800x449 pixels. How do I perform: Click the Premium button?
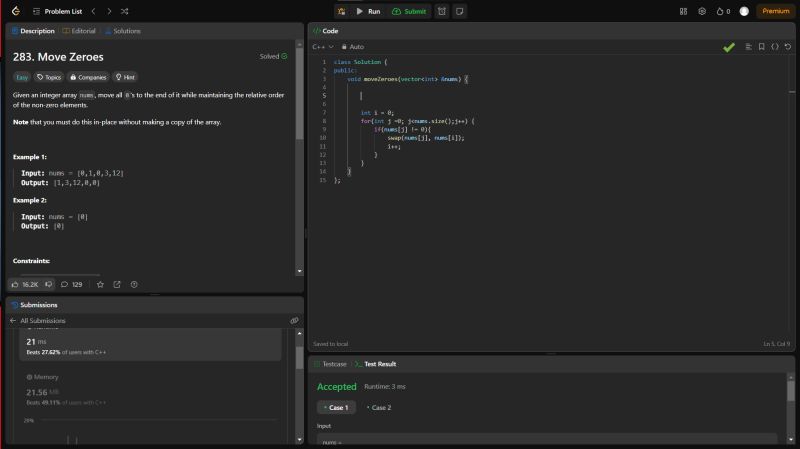(x=776, y=11)
